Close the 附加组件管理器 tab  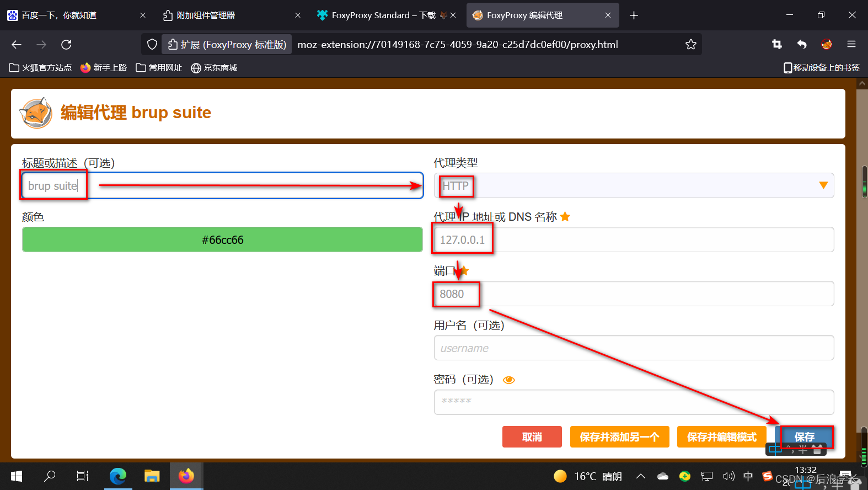298,15
